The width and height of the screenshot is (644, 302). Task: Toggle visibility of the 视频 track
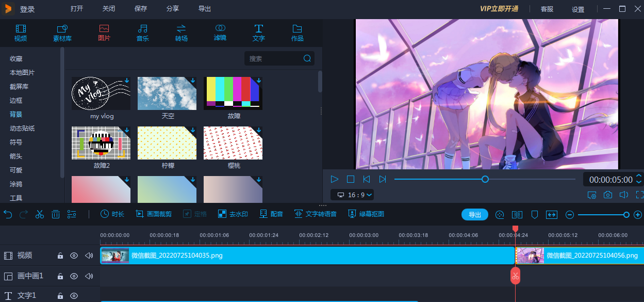click(74, 256)
